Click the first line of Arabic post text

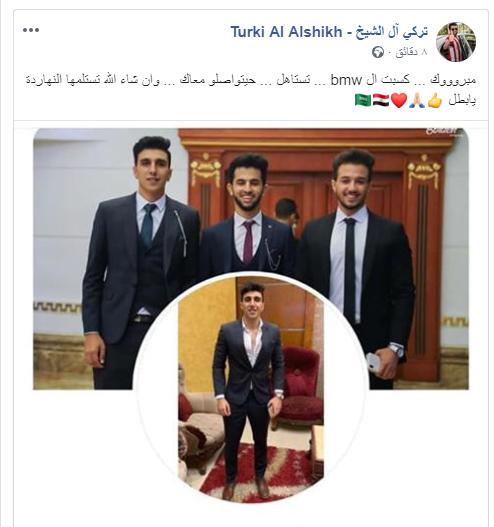click(x=251, y=81)
